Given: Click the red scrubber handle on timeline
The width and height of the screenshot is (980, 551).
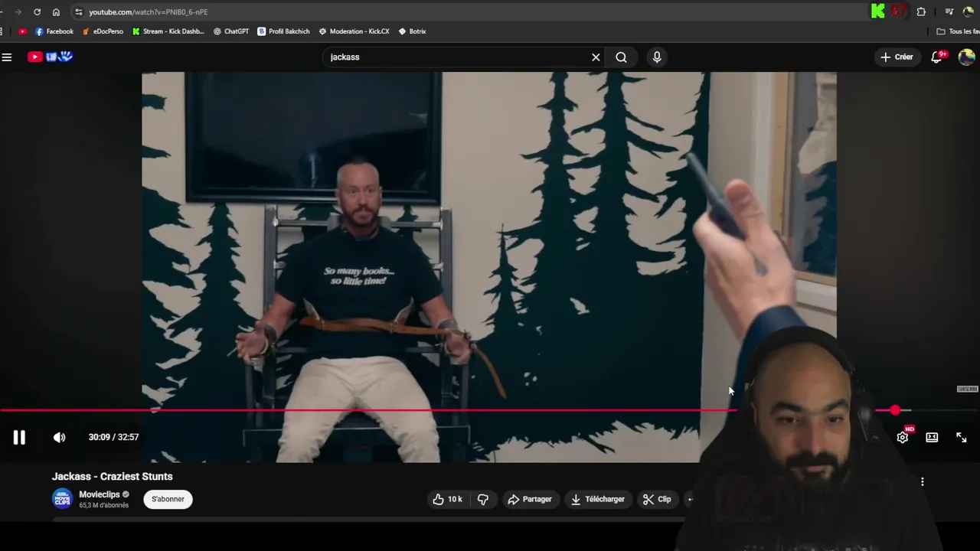Looking at the screenshot, I should coord(895,411).
